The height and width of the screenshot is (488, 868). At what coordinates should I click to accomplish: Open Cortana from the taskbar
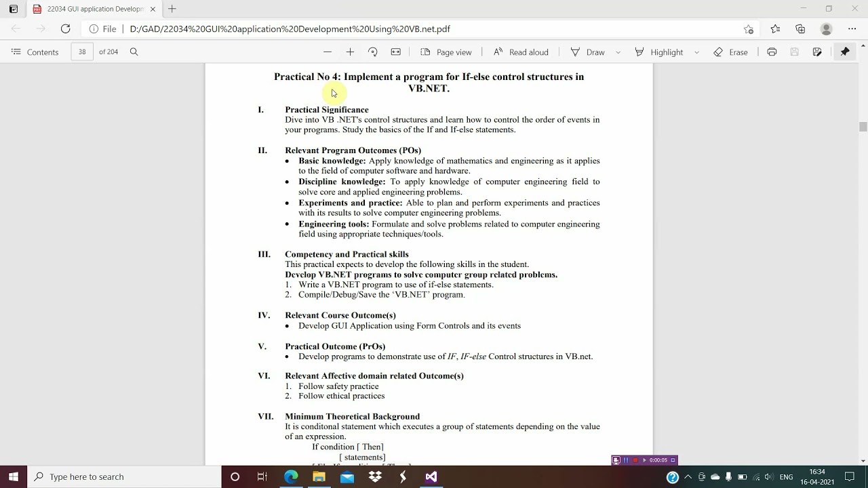(x=235, y=476)
